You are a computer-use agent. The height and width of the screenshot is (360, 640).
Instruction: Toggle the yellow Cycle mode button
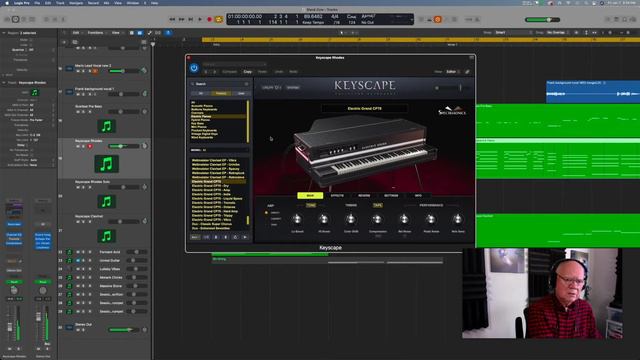(219, 19)
